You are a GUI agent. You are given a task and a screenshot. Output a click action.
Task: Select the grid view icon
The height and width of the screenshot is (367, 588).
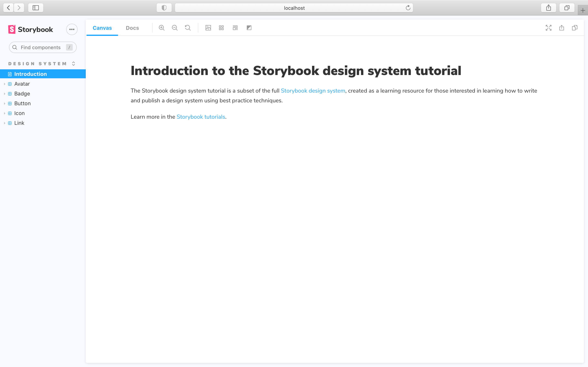pyautogui.click(x=222, y=28)
